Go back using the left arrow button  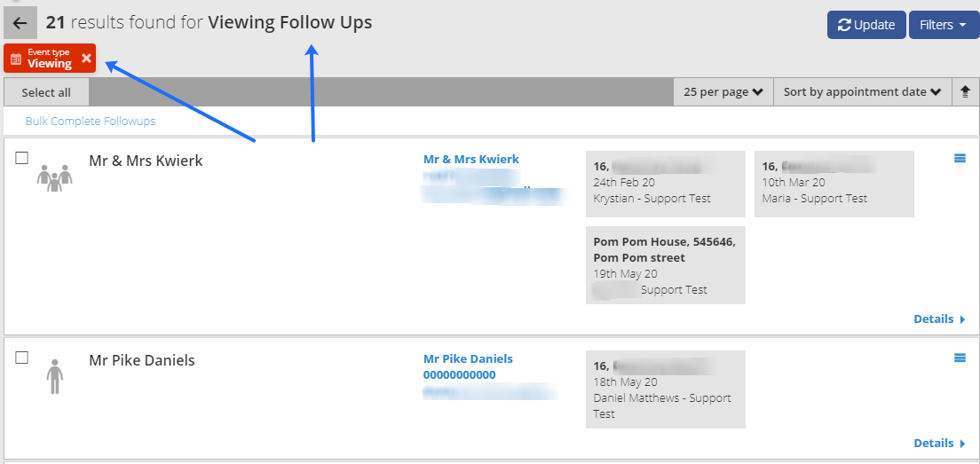[20, 23]
